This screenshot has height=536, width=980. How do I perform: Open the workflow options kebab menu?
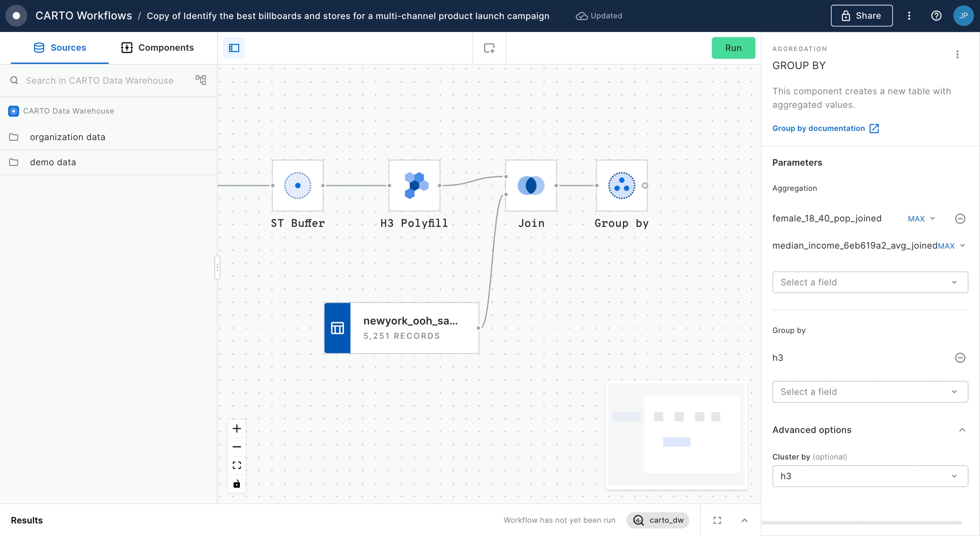click(x=909, y=16)
